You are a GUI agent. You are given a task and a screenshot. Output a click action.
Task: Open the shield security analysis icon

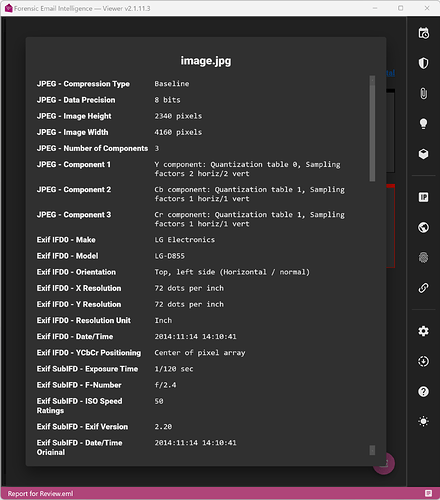tap(423, 63)
